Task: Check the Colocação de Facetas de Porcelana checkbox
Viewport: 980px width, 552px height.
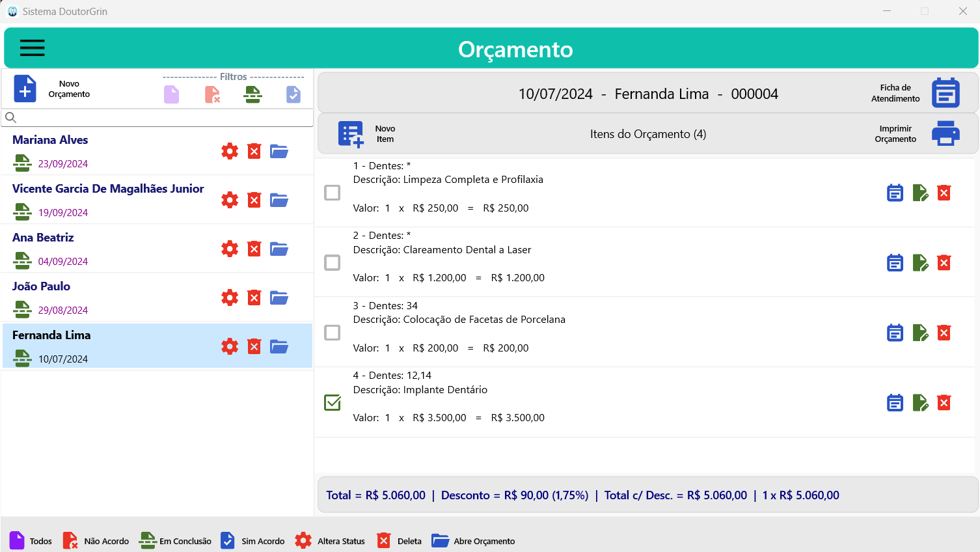Action: coord(332,333)
